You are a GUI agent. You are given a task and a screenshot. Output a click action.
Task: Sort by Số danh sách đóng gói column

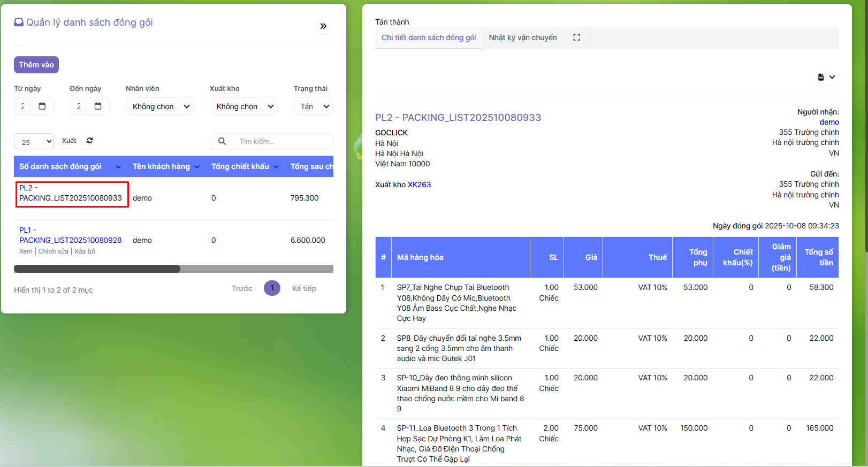pos(70,166)
